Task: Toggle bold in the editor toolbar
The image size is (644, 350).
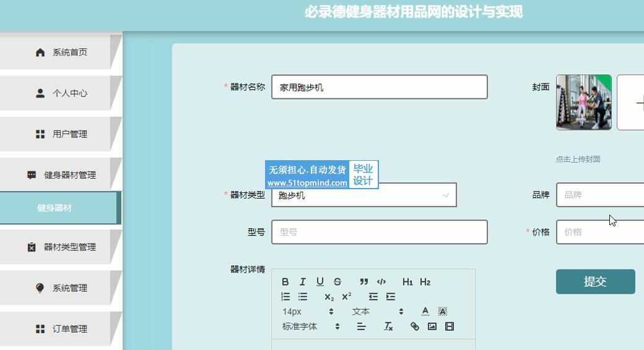Action: click(285, 282)
